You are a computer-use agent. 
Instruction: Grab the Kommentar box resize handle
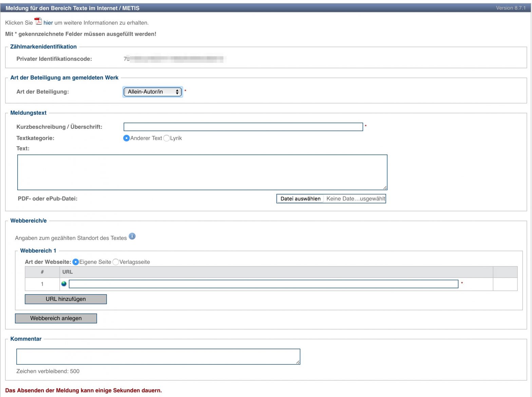[x=298, y=362]
